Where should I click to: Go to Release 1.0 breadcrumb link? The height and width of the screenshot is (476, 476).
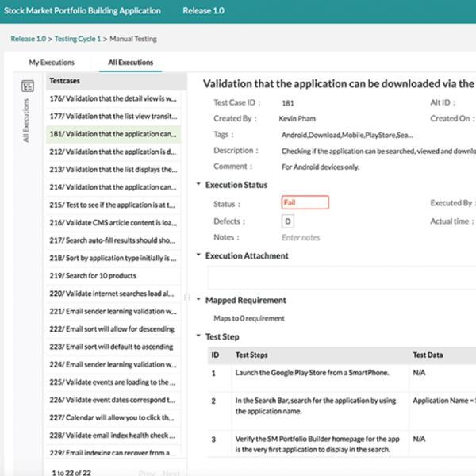29,39
